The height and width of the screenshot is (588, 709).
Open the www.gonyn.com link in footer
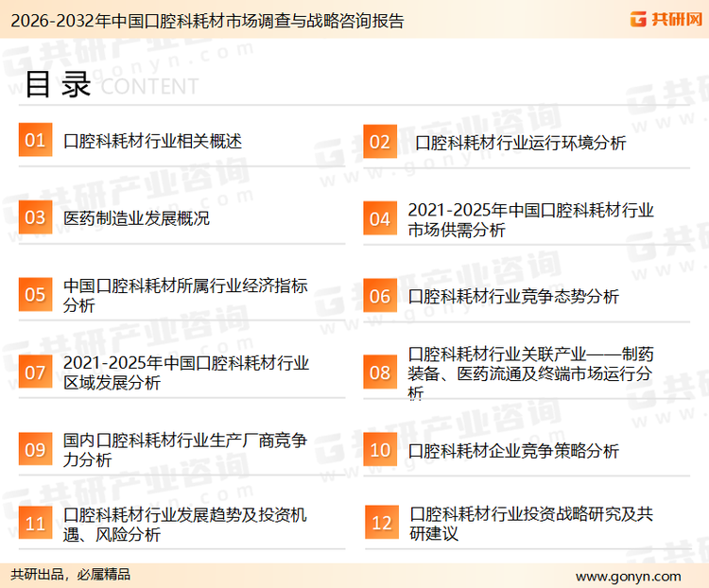(628, 577)
